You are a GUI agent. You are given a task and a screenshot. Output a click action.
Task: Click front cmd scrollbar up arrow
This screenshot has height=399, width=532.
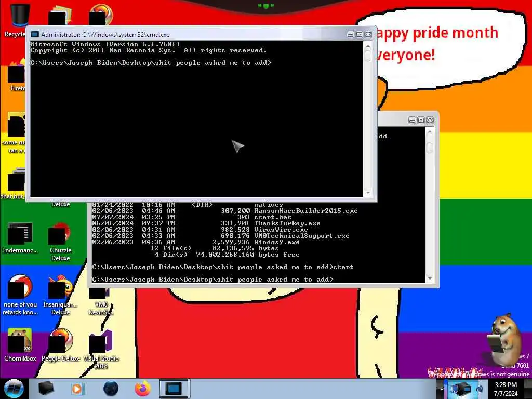[x=368, y=46]
